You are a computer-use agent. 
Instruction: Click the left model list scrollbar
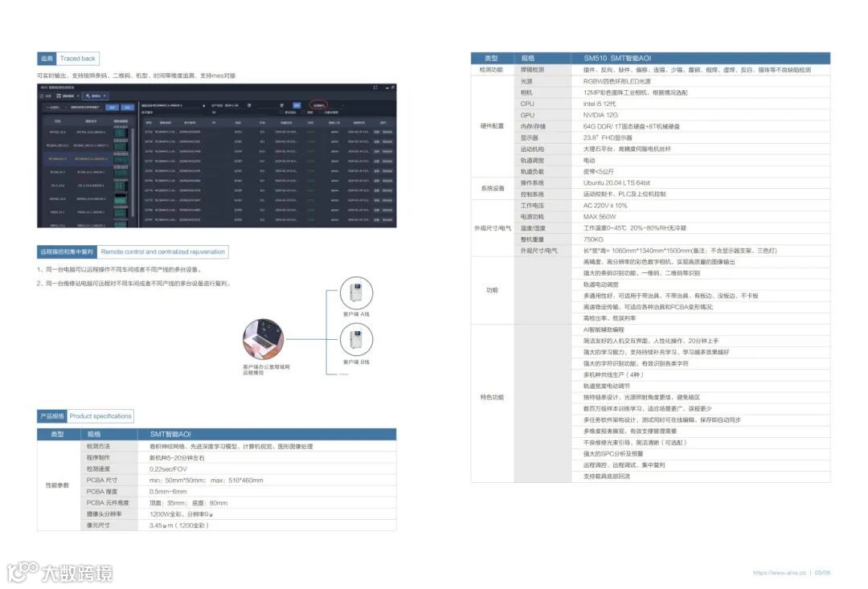[x=133, y=172]
